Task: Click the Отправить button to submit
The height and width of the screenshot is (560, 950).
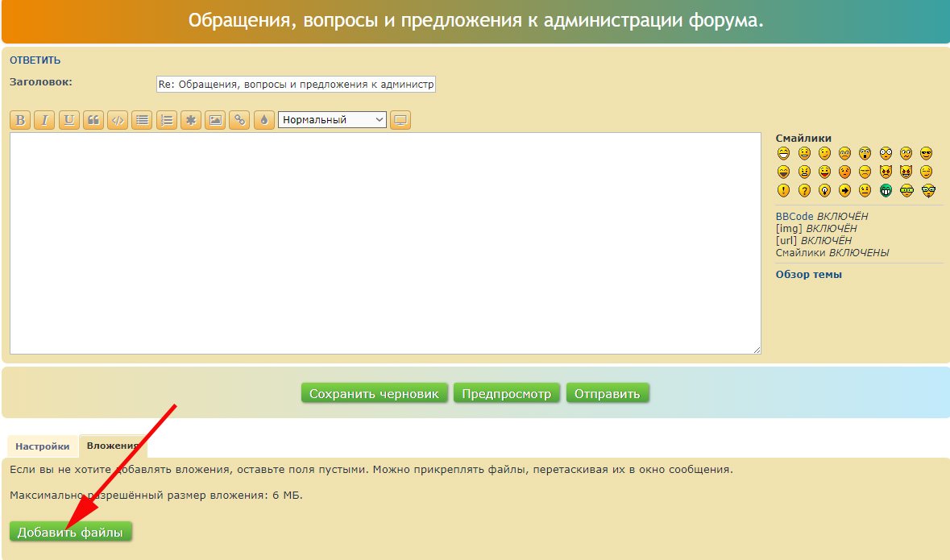Action: pyautogui.click(x=607, y=394)
